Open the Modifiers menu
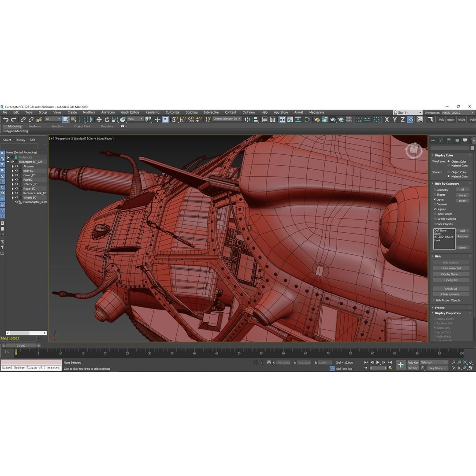Viewport: 476px width, 476px height. (89, 112)
